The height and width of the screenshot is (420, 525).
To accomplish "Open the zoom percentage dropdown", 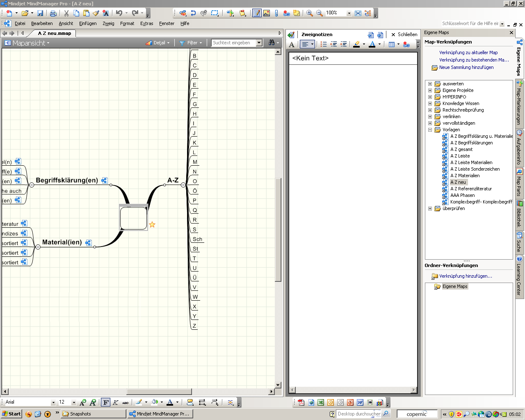I will (x=349, y=13).
